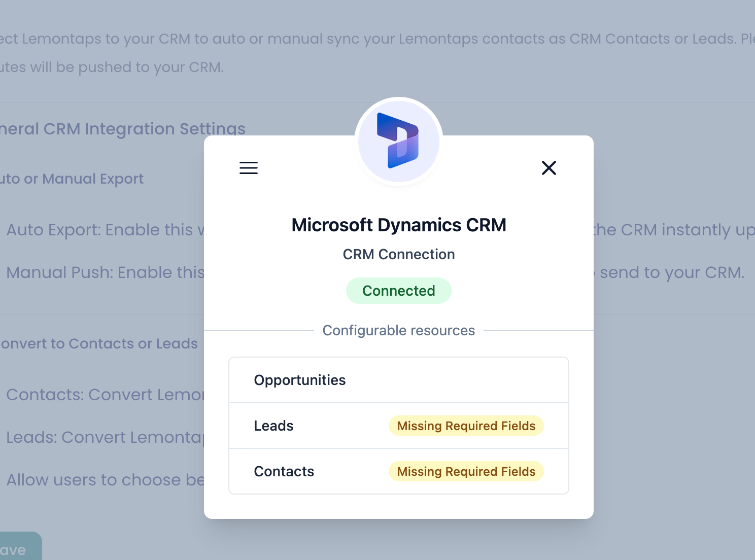Open the Contacts resource row
This screenshot has height=560, width=755.
point(399,471)
